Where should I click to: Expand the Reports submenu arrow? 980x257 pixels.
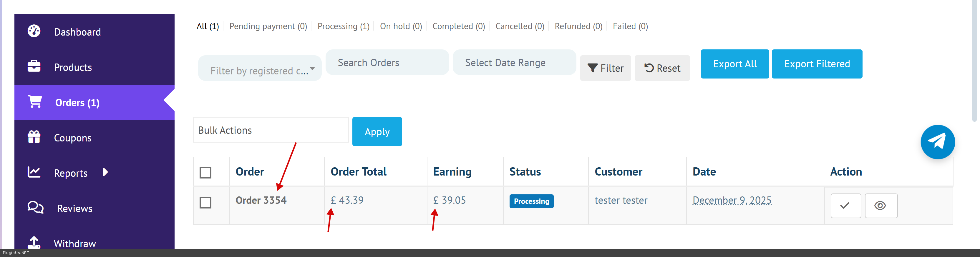pos(105,172)
